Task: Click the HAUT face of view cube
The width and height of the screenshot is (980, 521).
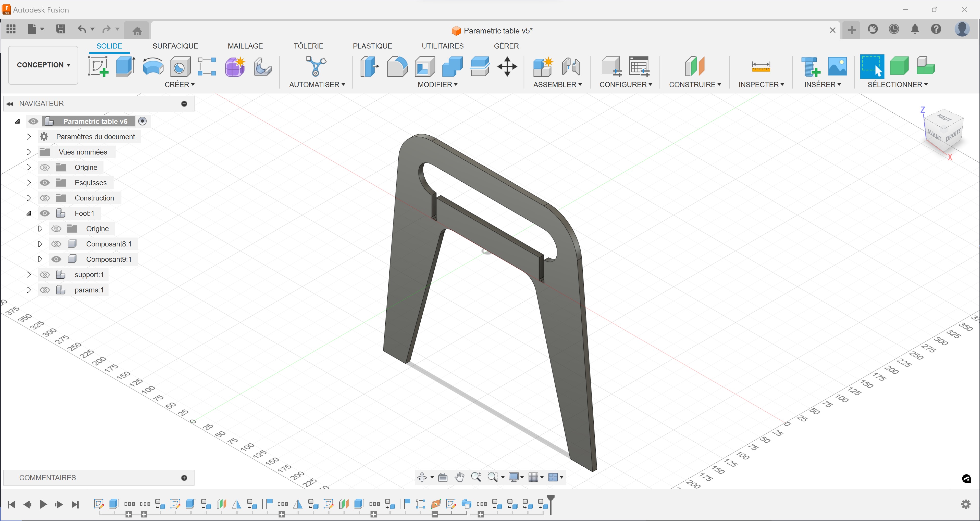Action: (x=945, y=118)
